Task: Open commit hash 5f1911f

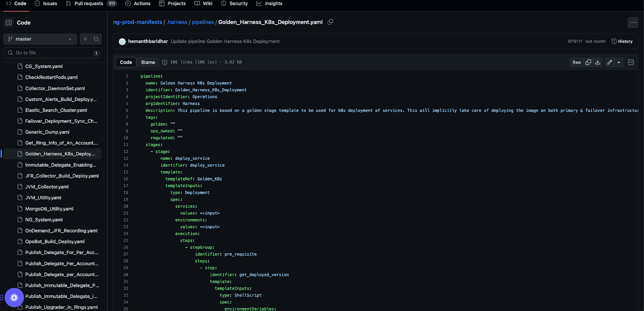Action: (575, 41)
